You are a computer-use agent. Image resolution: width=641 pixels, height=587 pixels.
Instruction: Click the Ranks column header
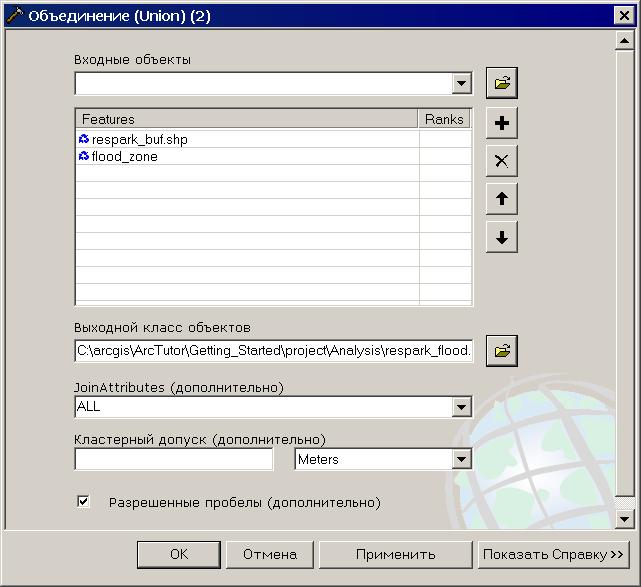click(444, 119)
